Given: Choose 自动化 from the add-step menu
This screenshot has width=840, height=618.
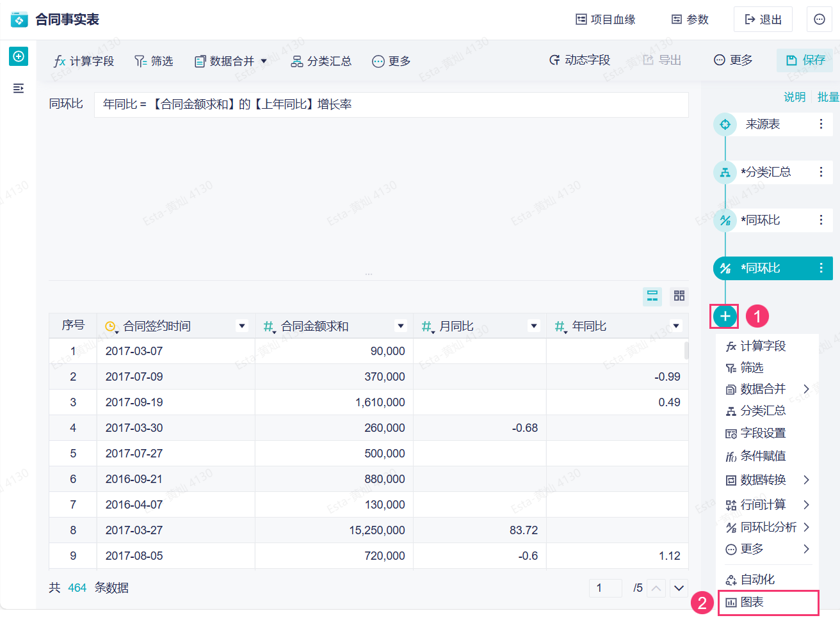Looking at the screenshot, I should tap(750, 580).
